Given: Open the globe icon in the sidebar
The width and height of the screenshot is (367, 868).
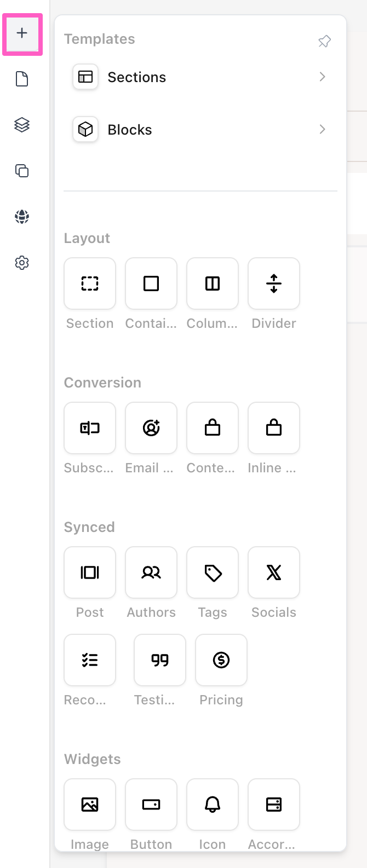Looking at the screenshot, I should click(22, 217).
